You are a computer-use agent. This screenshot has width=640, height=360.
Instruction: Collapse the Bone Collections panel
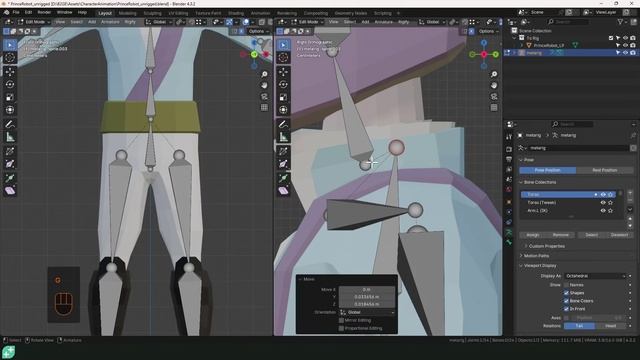[x=539, y=182]
